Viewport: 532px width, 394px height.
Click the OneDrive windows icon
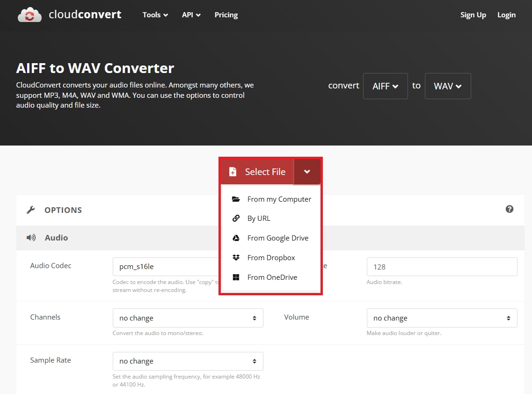(x=236, y=277)
